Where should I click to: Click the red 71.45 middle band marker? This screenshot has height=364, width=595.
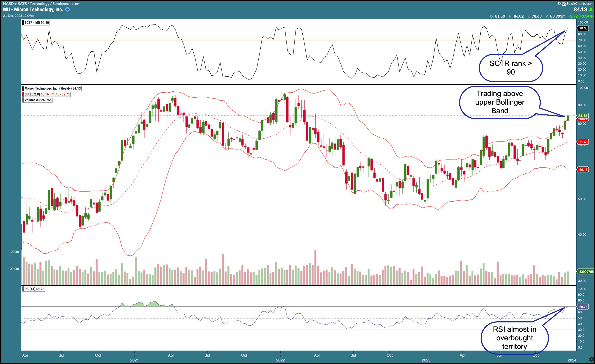tap(583, 142)
